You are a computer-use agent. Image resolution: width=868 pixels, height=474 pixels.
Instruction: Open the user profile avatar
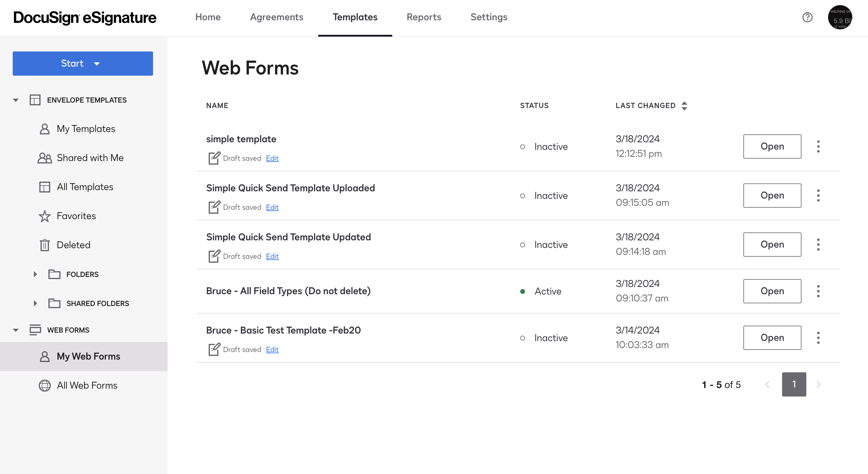pos(840,18)
